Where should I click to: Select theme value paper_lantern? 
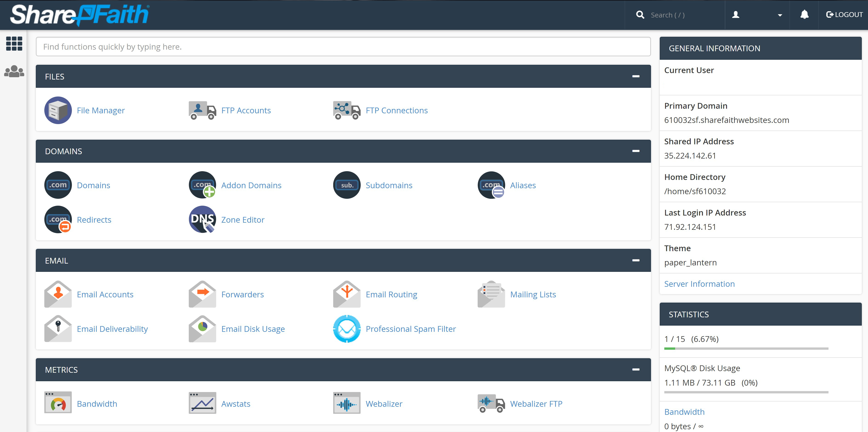tap(690, 263)
